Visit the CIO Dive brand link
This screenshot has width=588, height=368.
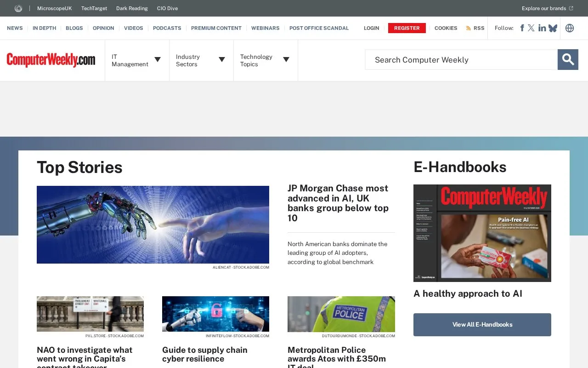pos(167,8)
